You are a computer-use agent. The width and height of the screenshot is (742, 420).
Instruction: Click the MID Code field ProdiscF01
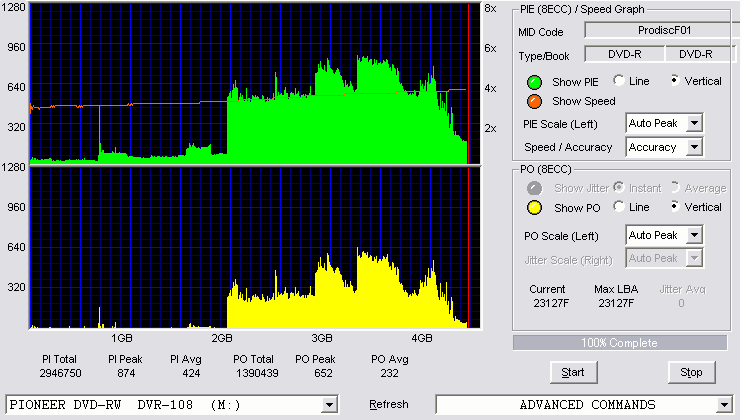pyautogui.click(x=664, y=30)
